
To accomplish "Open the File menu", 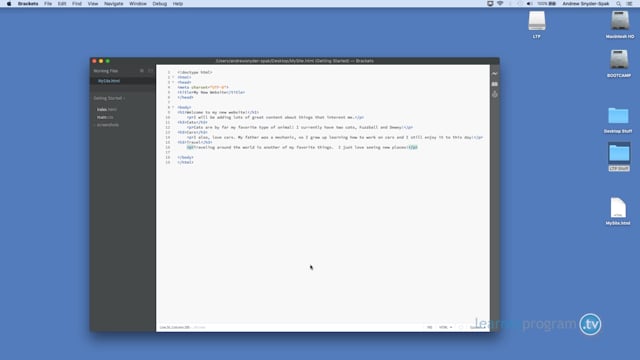I will coord(48,4).
